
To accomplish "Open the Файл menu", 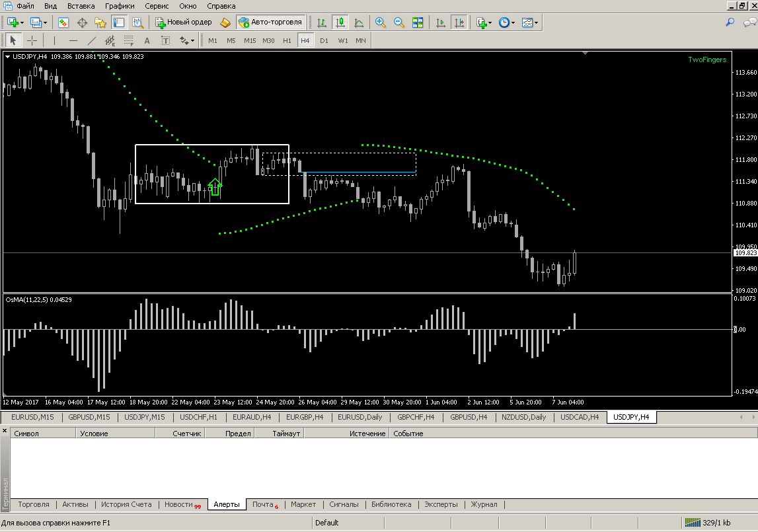I will [25, 6].
